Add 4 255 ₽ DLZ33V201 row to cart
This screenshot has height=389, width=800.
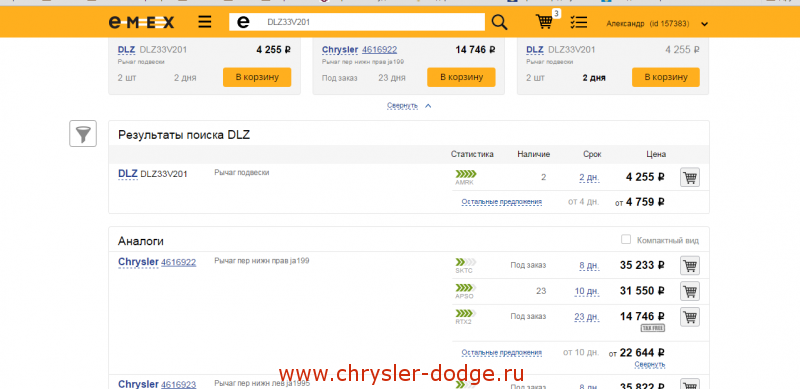(x=690, y=178)
